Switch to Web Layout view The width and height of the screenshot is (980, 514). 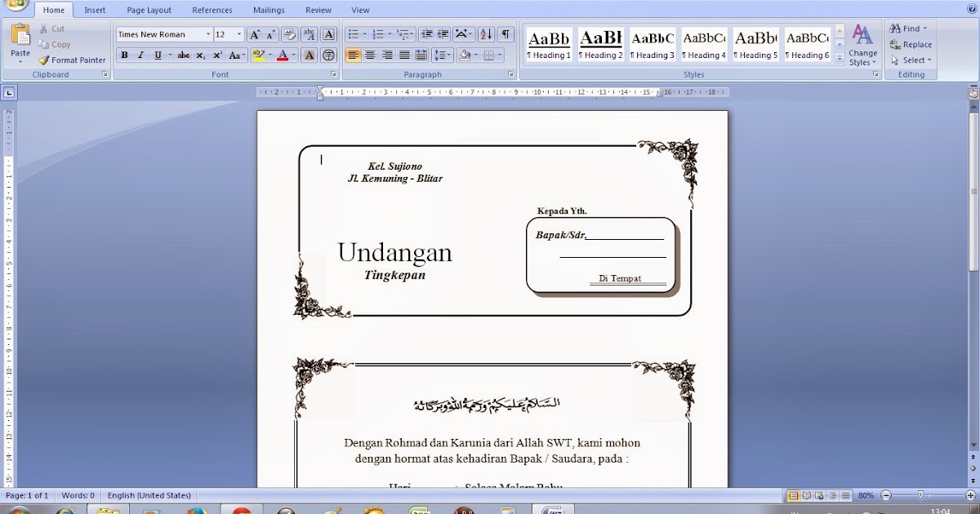coord(820,495)
